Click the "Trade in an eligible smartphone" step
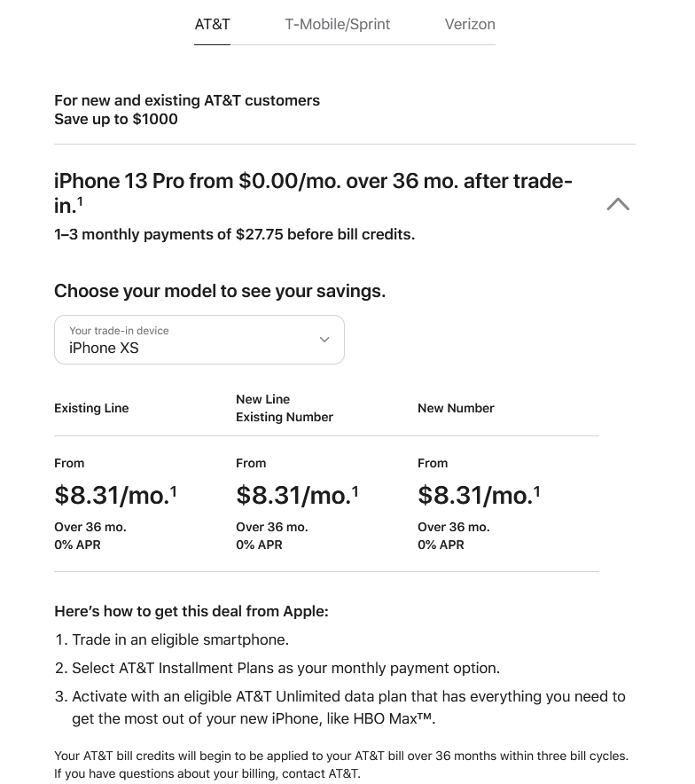 click(x=180, y=639)
